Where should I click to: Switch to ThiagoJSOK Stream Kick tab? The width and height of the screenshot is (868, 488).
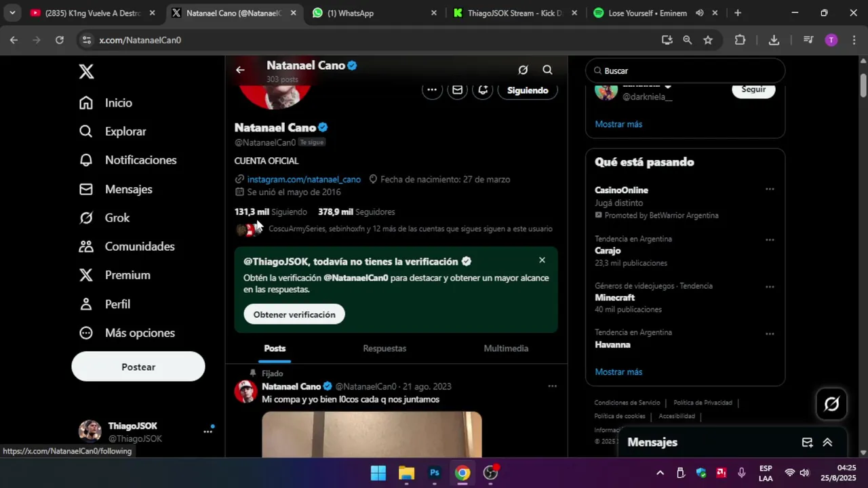[515, 13]
